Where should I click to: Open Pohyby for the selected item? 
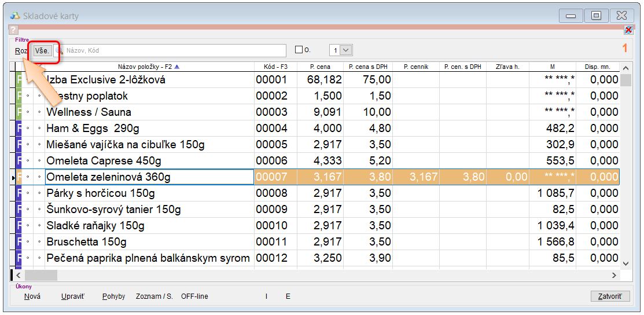pyautogui.click(x=113, y=296)
